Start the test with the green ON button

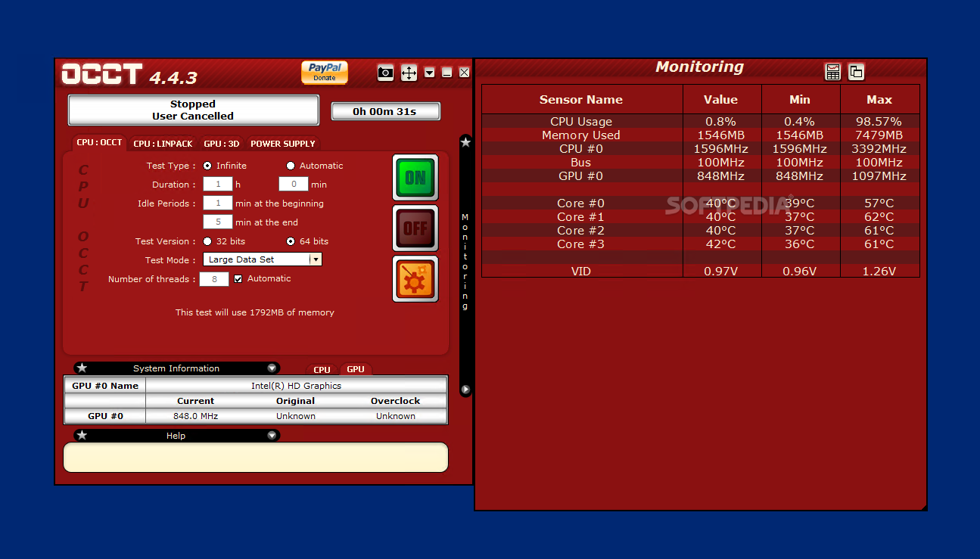(x=415, y=178)
